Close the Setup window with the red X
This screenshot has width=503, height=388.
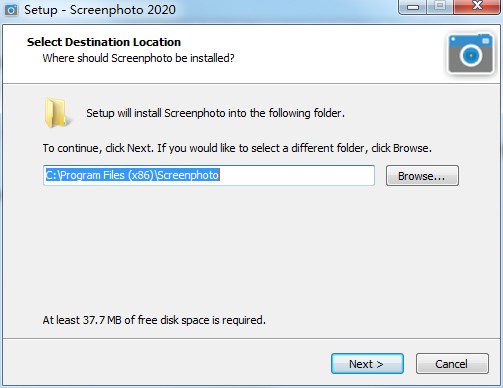coord(477,6)
